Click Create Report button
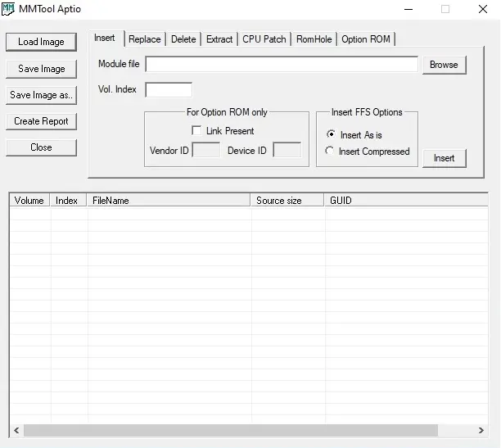The height and width of the screenshot is (448, 501). click(41, 121)
